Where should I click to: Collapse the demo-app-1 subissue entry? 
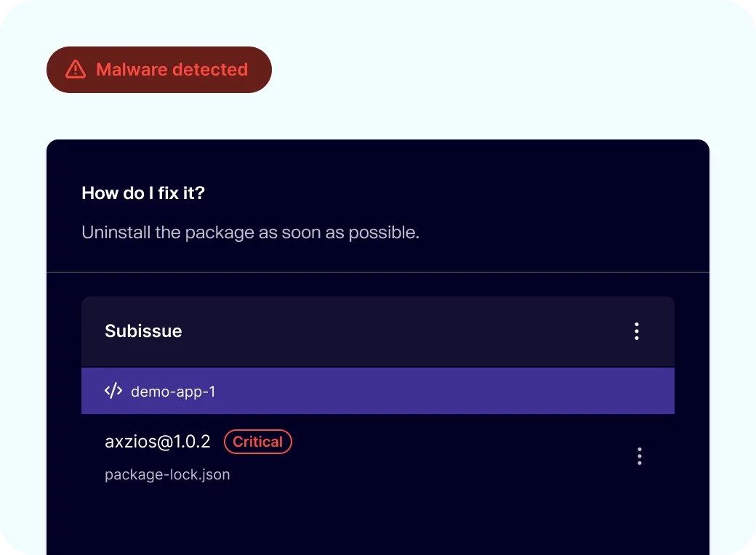pyautogui.click(x=172, y=391)
